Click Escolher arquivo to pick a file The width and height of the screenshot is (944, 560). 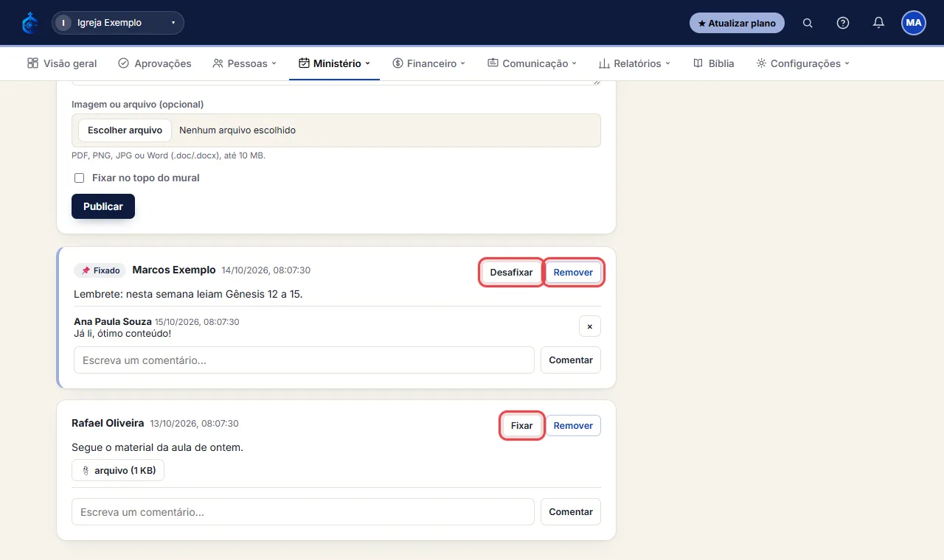[x=125, y=130]
